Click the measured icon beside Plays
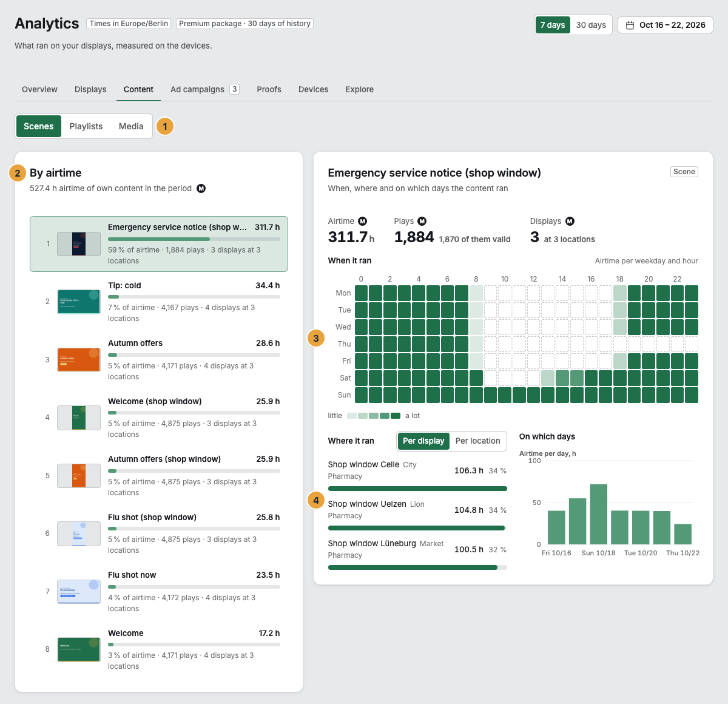 click(x=422, y=222)
